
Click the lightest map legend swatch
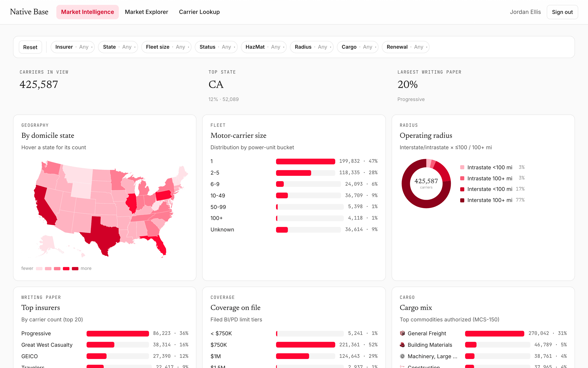tap(39, 268)
